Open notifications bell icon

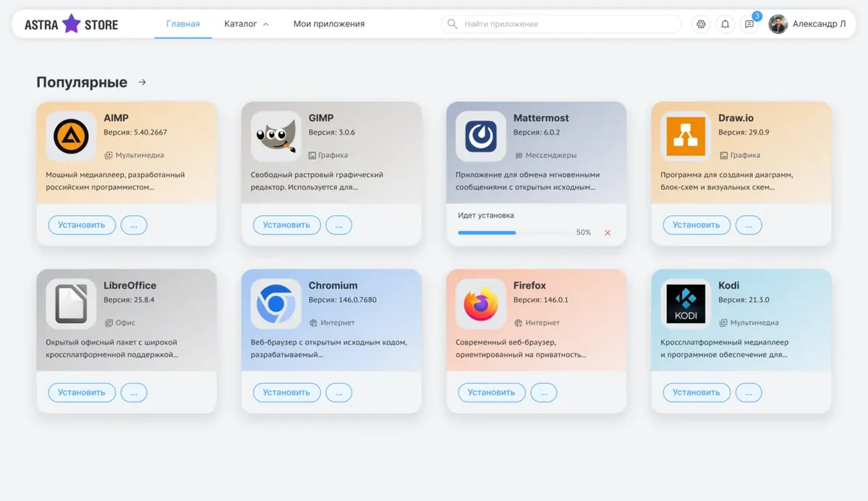(725, 24)
